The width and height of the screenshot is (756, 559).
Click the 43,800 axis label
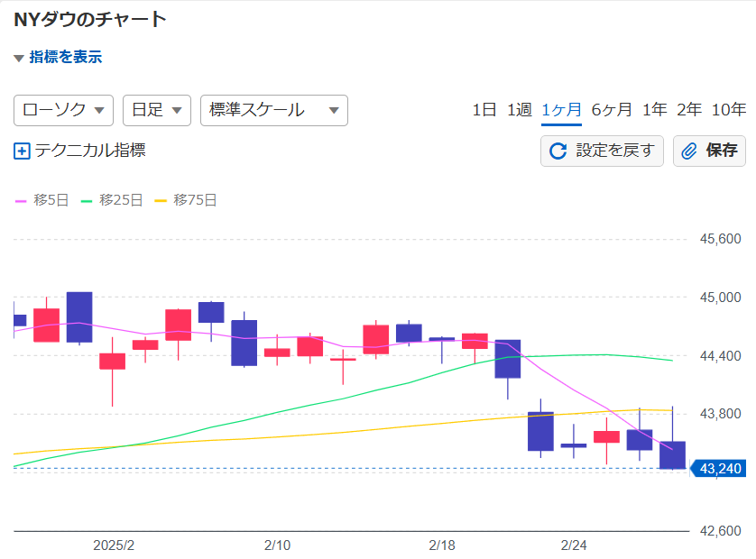[720, 414]
